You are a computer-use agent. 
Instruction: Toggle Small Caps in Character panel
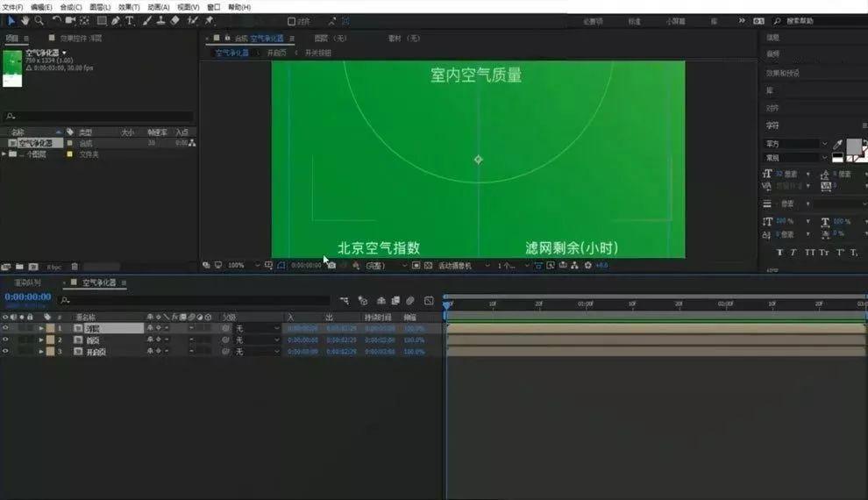[824, 252]
